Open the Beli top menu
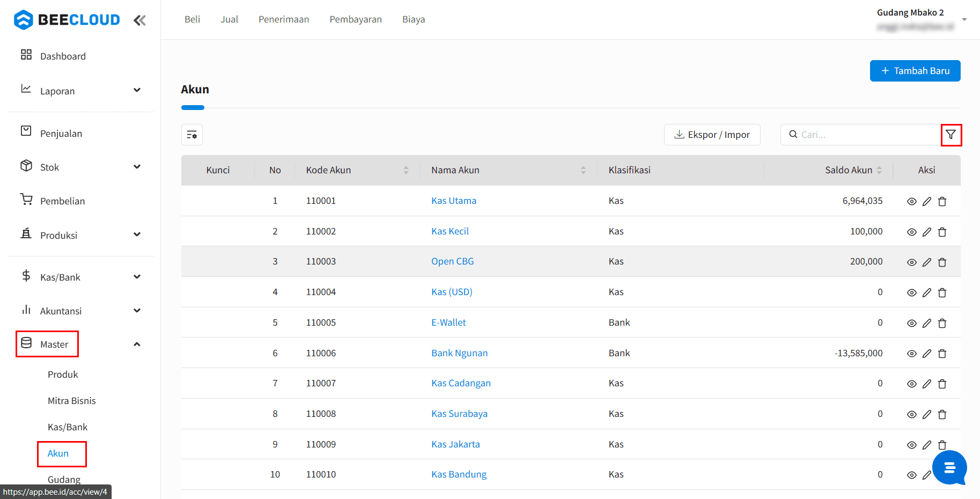The image size is (980, 499). pos(192,19)
